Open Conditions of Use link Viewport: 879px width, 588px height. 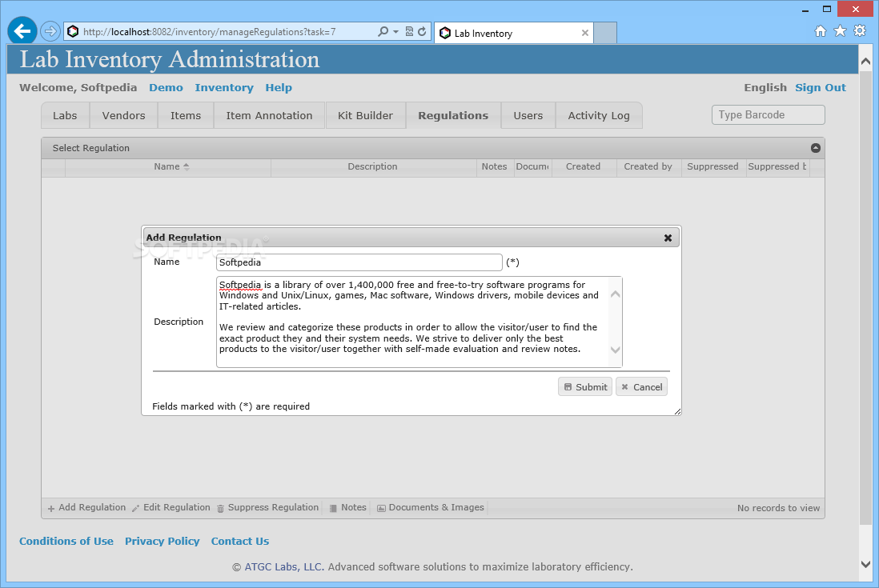point(66,541)
